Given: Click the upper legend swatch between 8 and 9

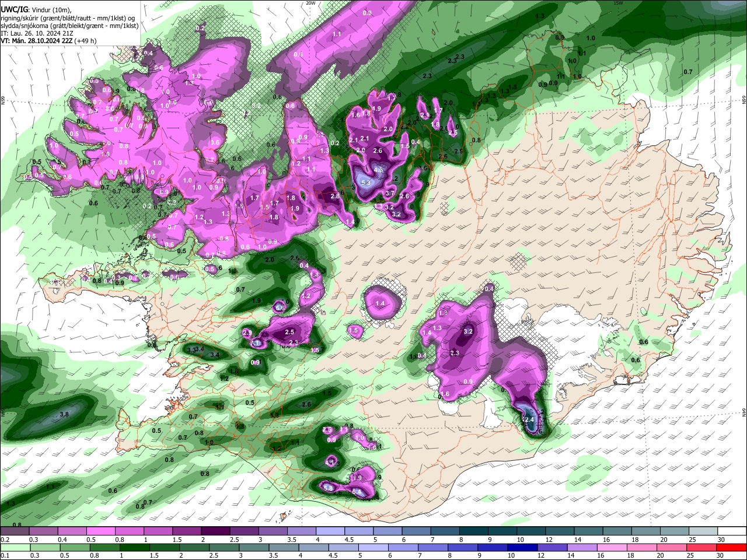Looking at the screenshot, I should click(x=474, y=531).
